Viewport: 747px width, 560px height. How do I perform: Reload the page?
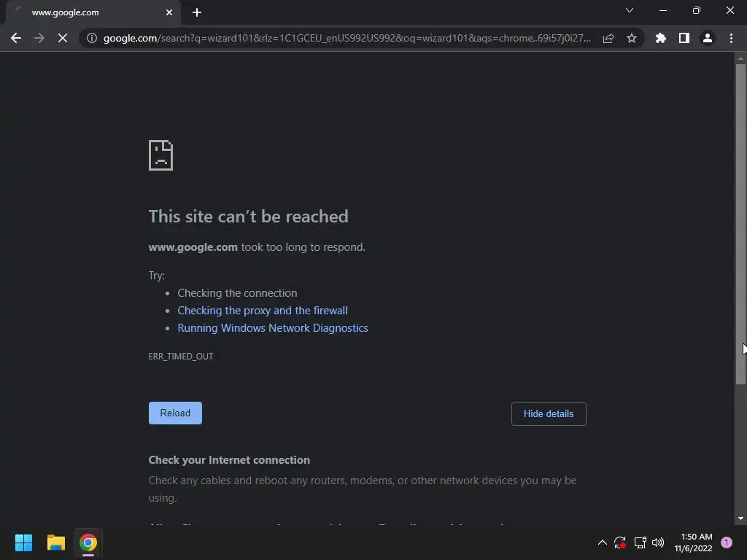175,413
